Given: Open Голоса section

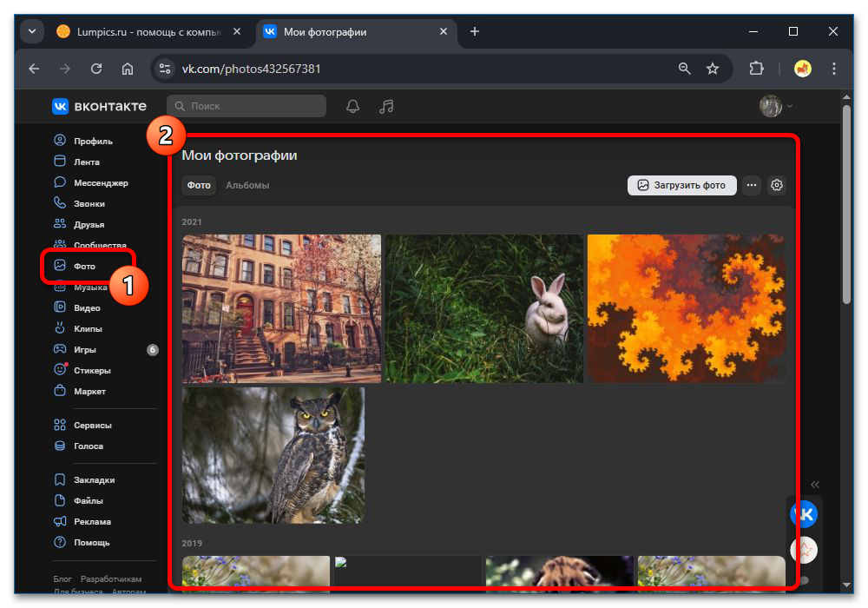Looking at the screenshot, I should (79, 446).
